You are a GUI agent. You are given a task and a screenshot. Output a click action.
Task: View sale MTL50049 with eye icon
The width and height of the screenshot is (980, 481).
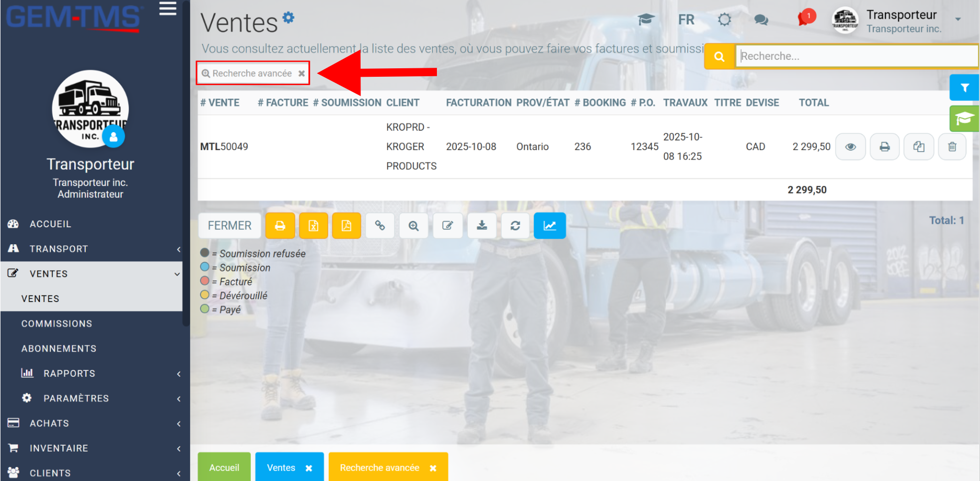coord(850,147)
